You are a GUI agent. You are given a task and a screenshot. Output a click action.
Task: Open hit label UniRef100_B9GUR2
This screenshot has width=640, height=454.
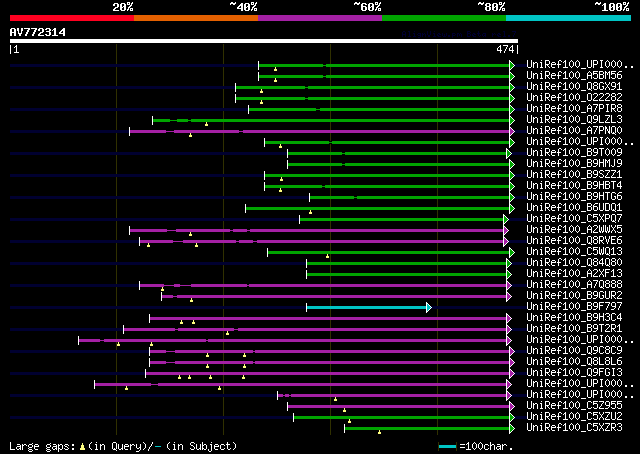[574, 296]
